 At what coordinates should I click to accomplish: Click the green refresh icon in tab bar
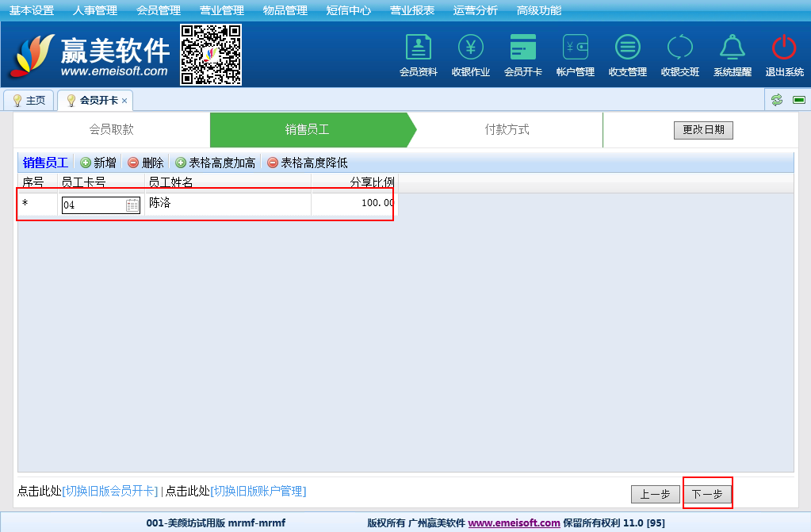click(x=777, y=100)
